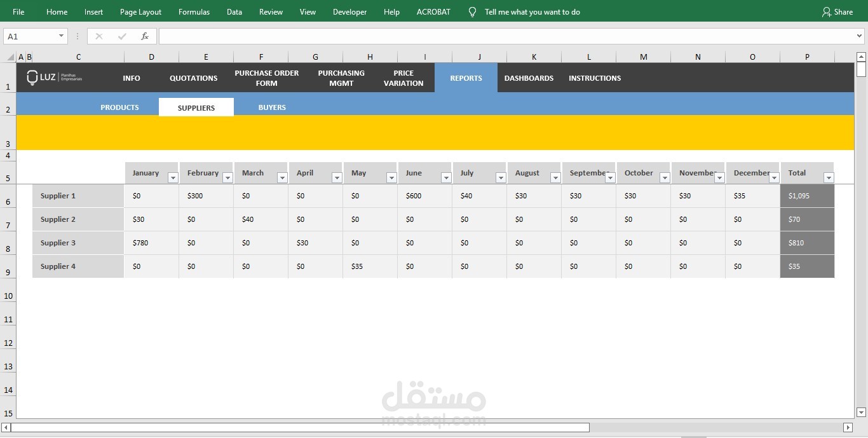Open the Home ribbon tab
Image resolution: width=868 pixels, height=438 pixels.
pyautogui.click(x=57, y=11)
